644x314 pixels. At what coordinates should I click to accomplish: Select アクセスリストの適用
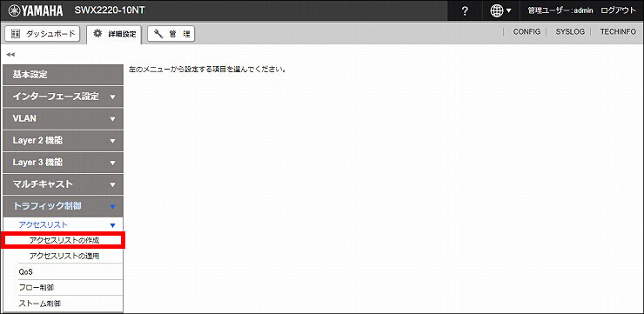coord(65,256)
